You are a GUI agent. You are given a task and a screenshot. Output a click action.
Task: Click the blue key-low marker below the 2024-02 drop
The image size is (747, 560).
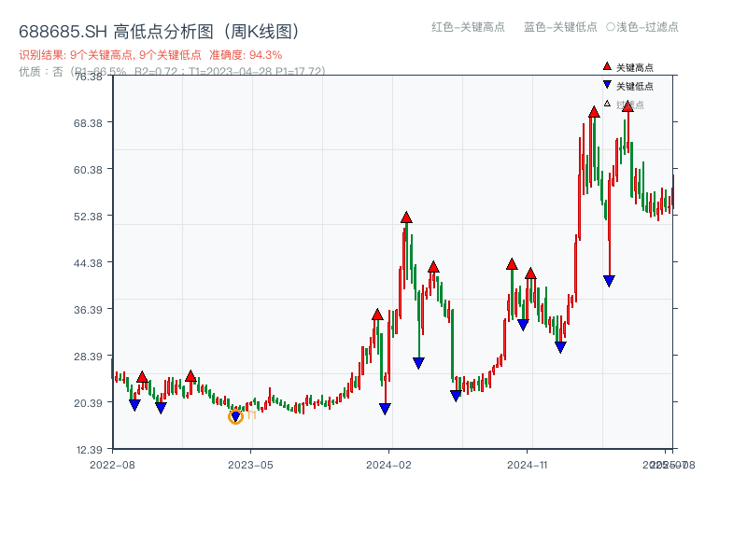(x=384, y=409)
